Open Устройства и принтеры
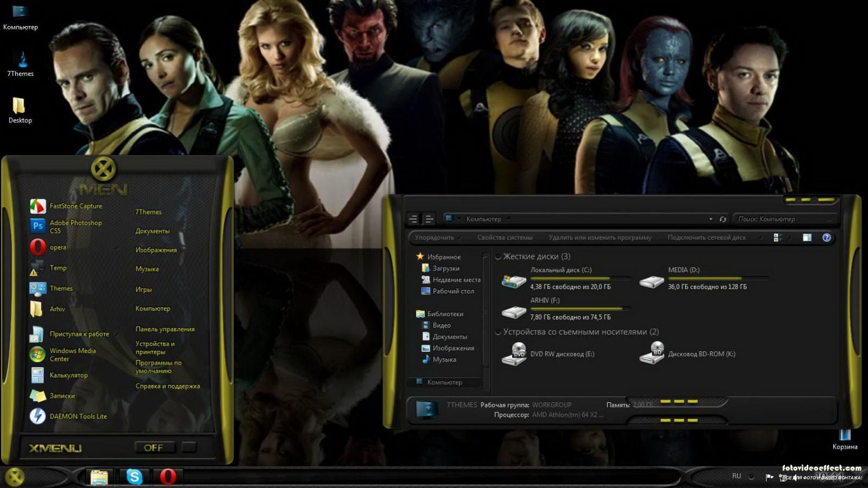Viewport: 868px width, 488px height. [x=155, y=348]
